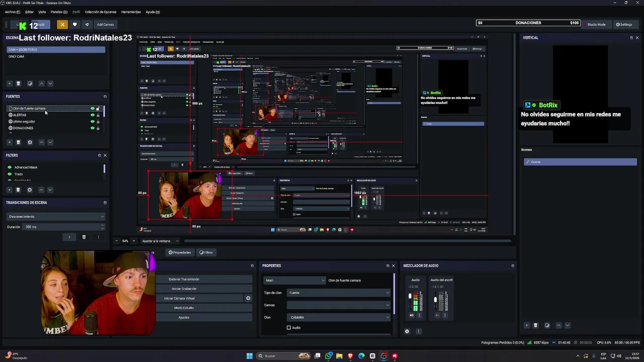644x362 pixels.
Task: Click the Iniciar Grabación button
Action: click(x=184, y=289)
